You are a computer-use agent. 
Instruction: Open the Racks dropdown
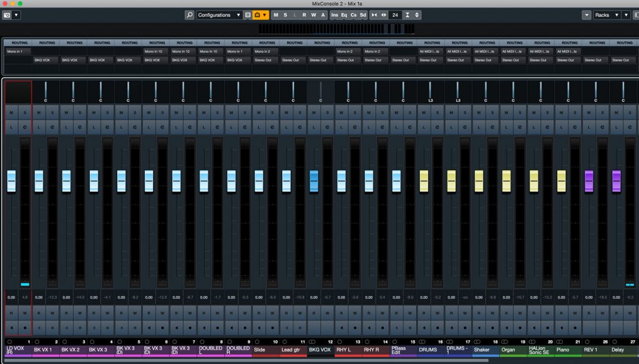608,14
